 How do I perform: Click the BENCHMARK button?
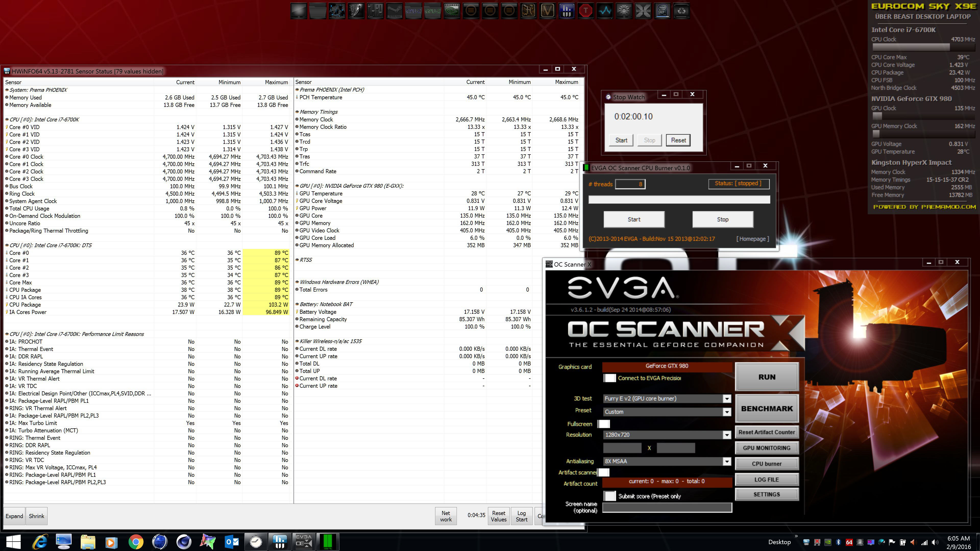click(x=767, y=408)
